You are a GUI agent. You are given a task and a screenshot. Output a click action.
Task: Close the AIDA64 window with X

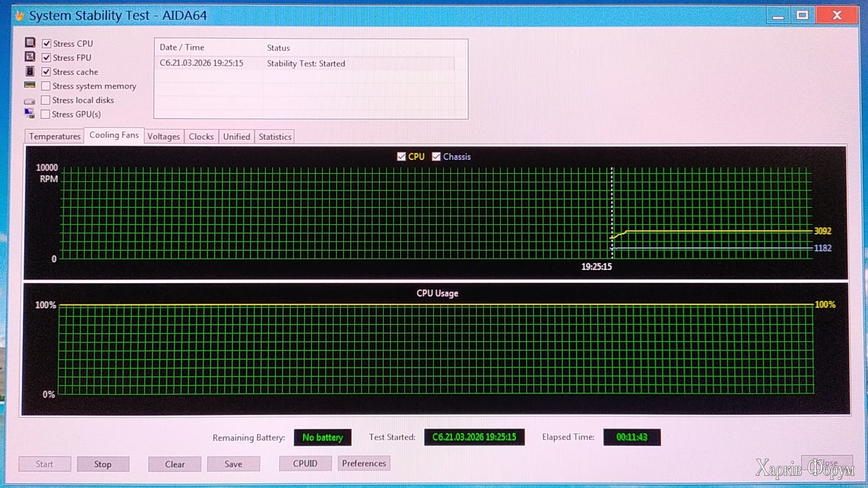pyautogui.click(x=837, y=15)
